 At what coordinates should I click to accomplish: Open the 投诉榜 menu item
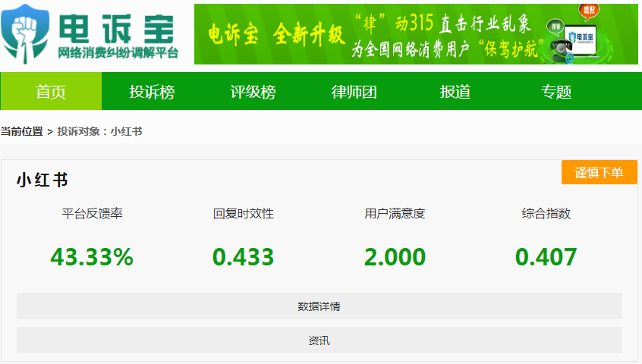tap(152, 91)
